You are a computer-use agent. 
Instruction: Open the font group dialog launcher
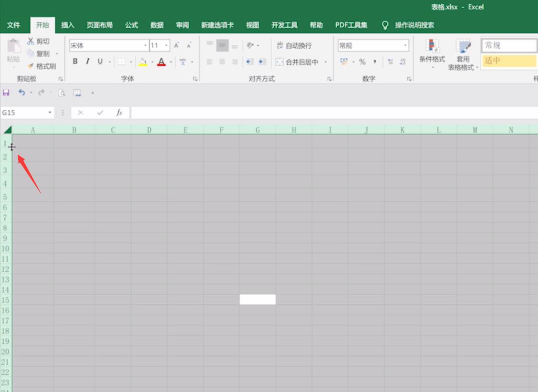(195, 79)
